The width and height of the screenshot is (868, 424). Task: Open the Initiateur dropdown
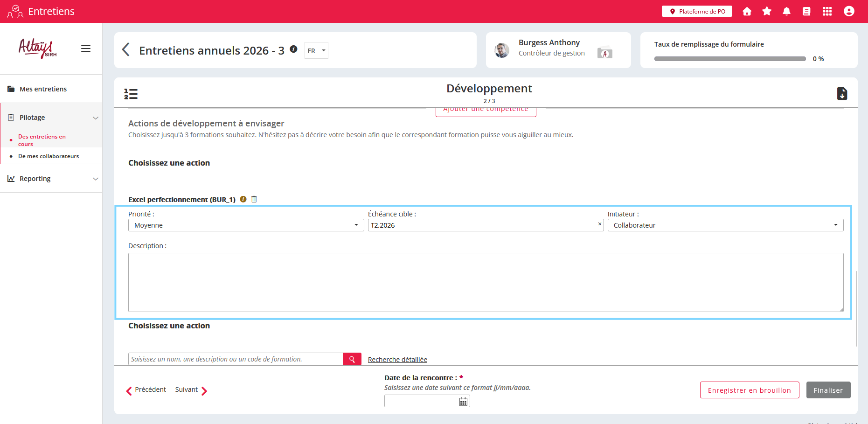725,225
